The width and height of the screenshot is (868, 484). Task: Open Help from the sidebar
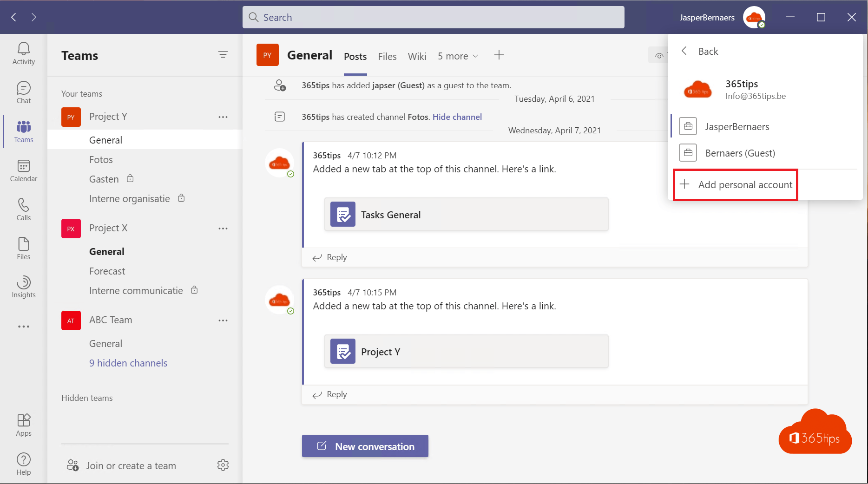(23, 463)
